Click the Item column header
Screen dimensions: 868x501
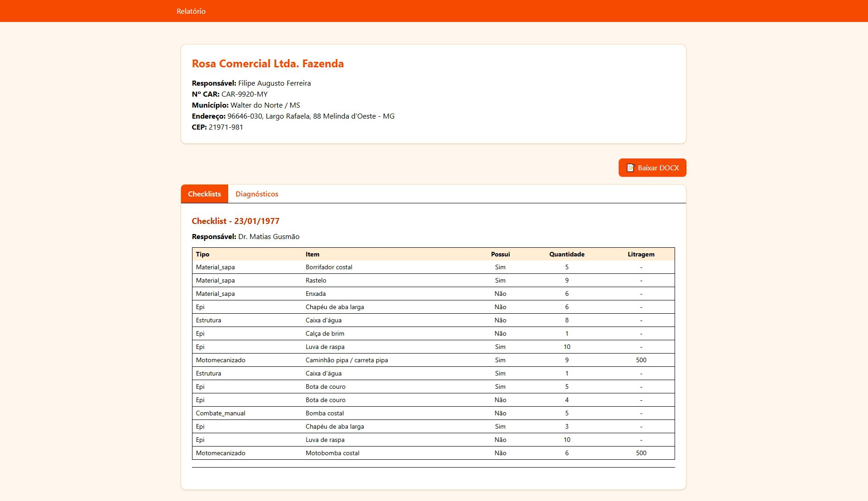pyautogui.click(x=313, y=254)
